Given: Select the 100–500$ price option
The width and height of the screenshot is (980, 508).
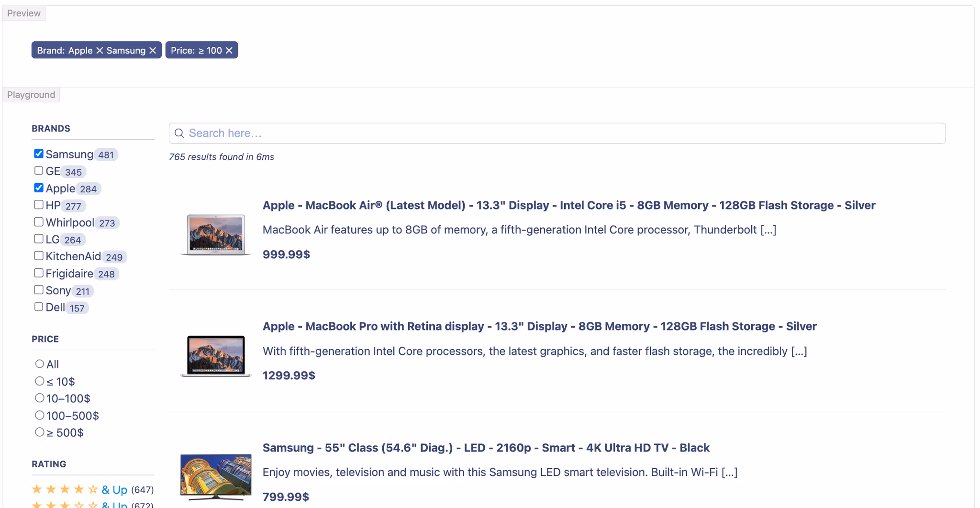Looking at the screenshot, I should coord(40,415).
